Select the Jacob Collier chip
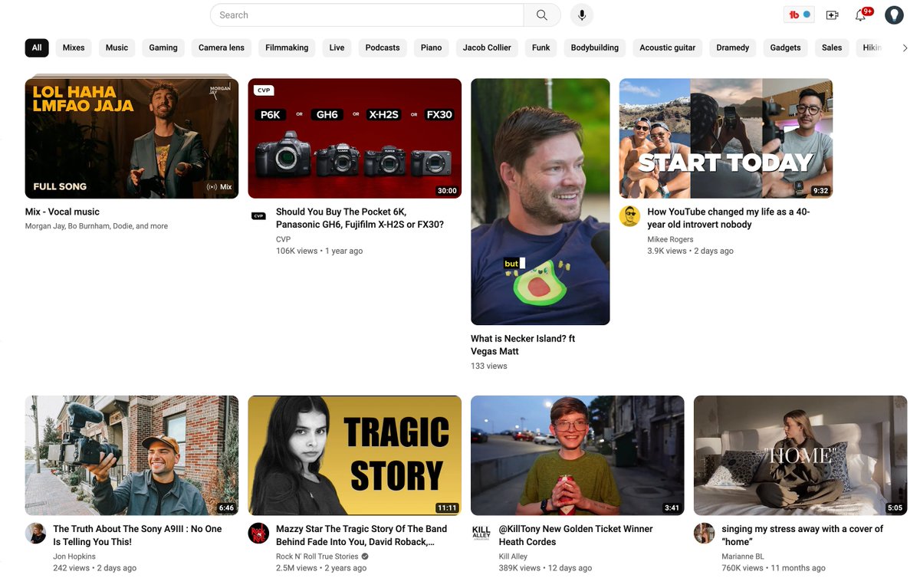The height and width of the screenshot is (588, 920). 487,48
